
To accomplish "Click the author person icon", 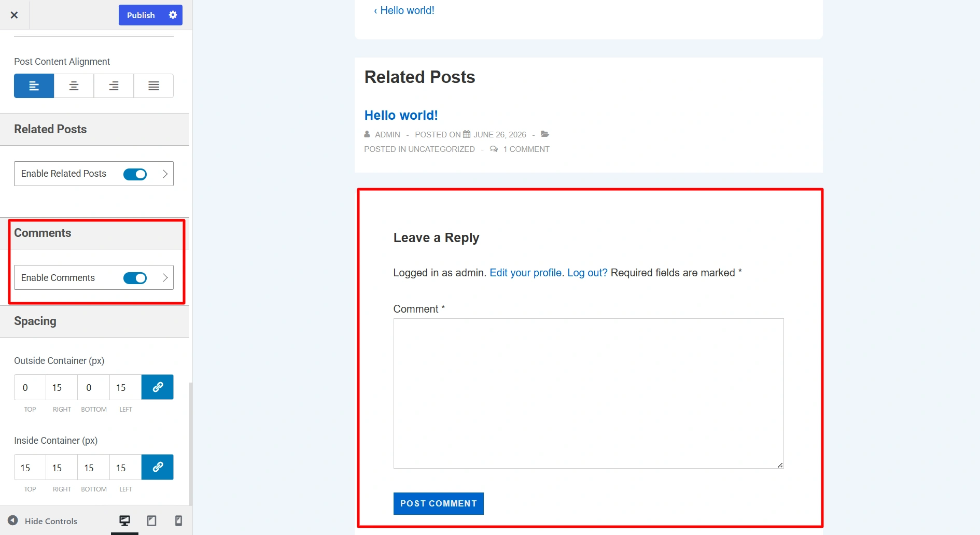I will (x=367, y=134).
